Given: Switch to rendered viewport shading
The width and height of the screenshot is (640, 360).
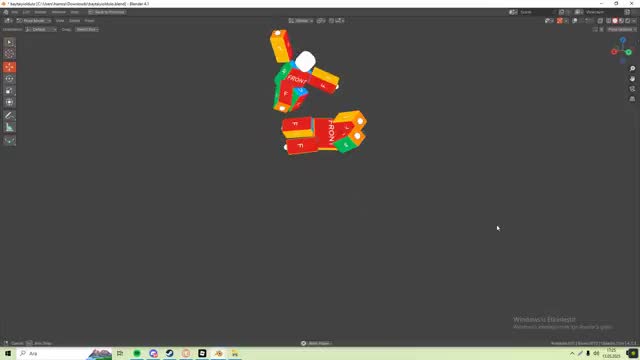Looking at the screenshot, I should (x=627, y=20).
